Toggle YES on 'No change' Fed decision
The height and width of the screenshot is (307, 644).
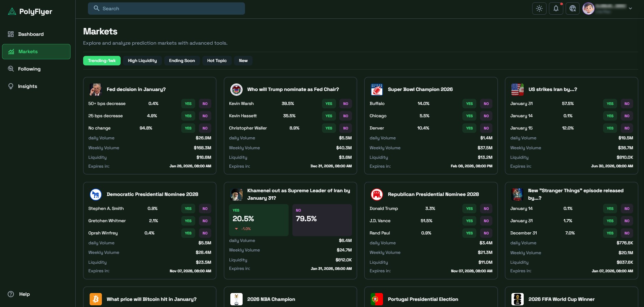pos(188,128)
